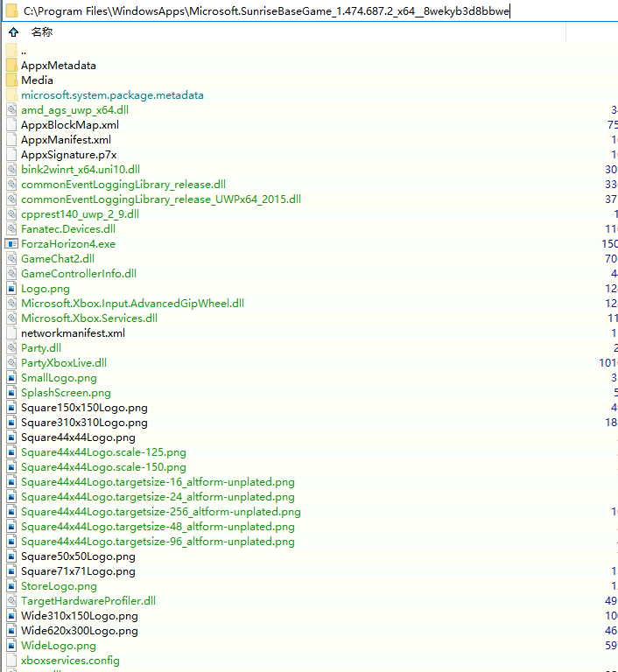618x672 pixels.
Task: Select the file name Square310x310Logo.png
Action: point(85,423)
